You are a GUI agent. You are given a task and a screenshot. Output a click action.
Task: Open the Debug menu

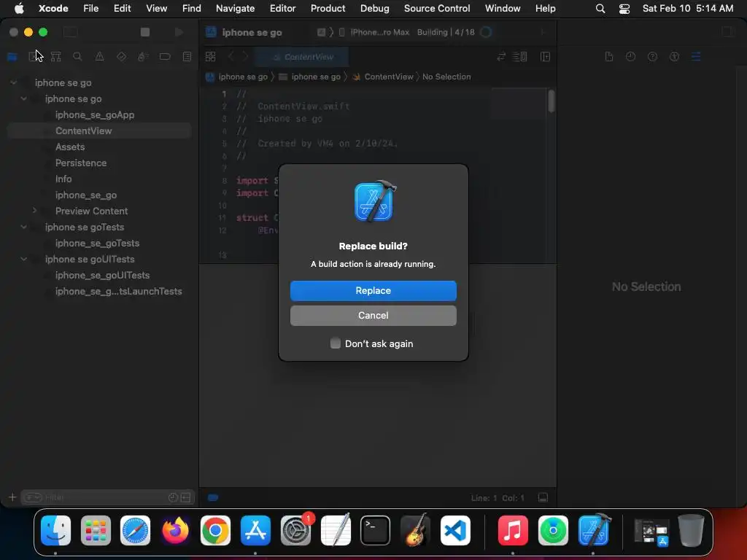click(374, 8)
